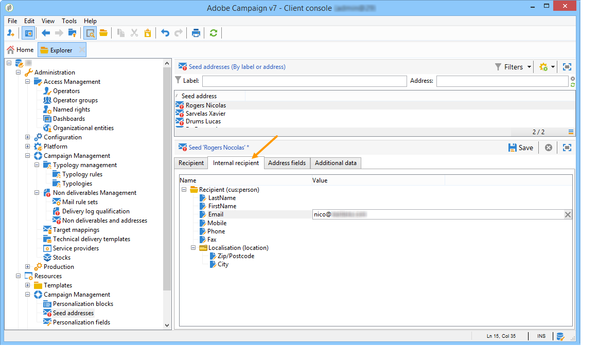Screen dimensions: 598x364
Task: Click the search folder toolbar icon
Action: [x=90, y=33]
